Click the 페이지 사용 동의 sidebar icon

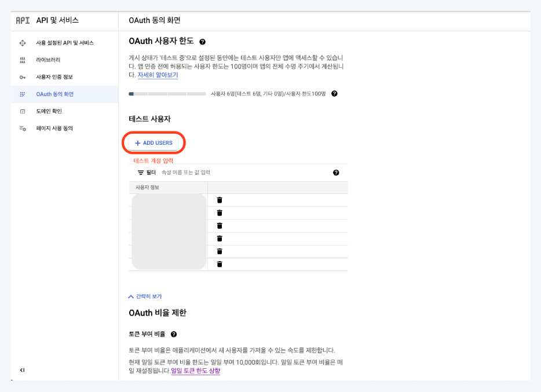[x=22, y=128]
